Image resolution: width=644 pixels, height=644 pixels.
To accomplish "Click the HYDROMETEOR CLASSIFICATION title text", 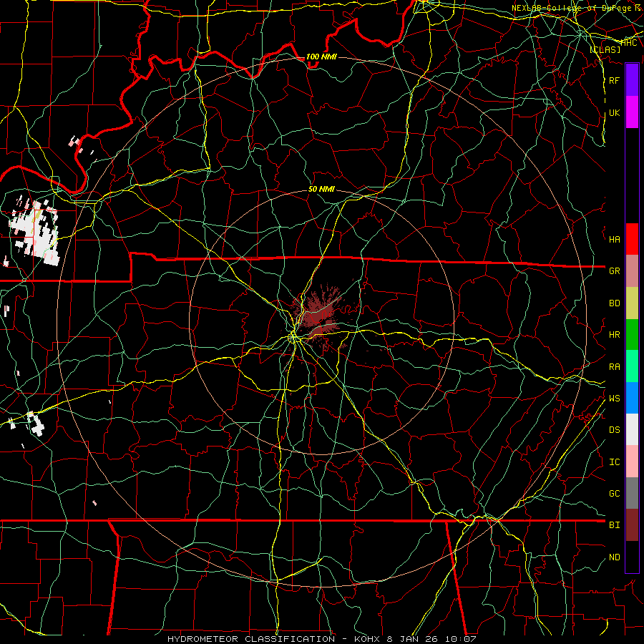I will pyautogui.click(x=250, y=639).
